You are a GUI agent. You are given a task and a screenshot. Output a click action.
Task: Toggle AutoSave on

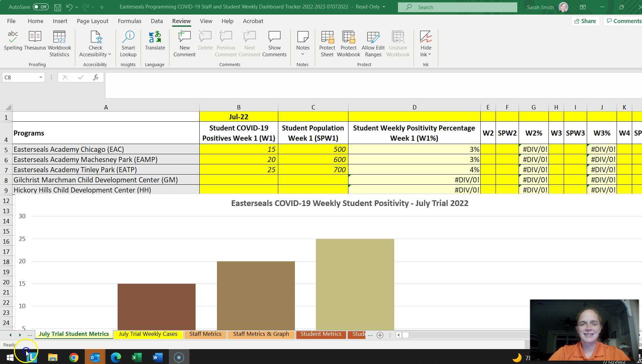[x=41, y=7]
